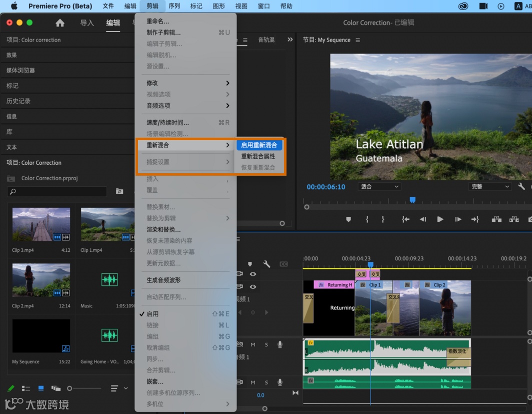Go to Out point in program monitor
This screenshot has width=532, height=414.
[475, 219]
